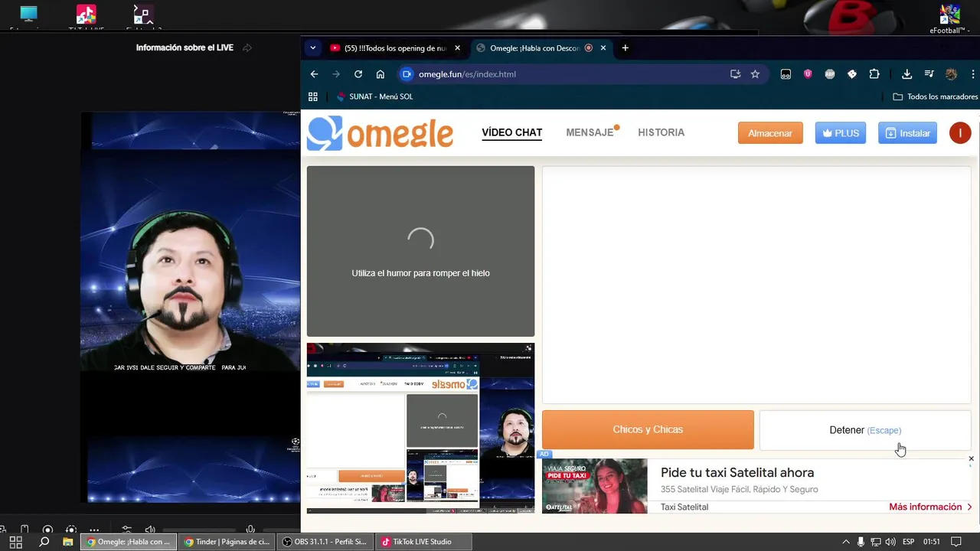Click the Almacenar button
The width and height of the screenshot is (980, 551).
(770, 133)
